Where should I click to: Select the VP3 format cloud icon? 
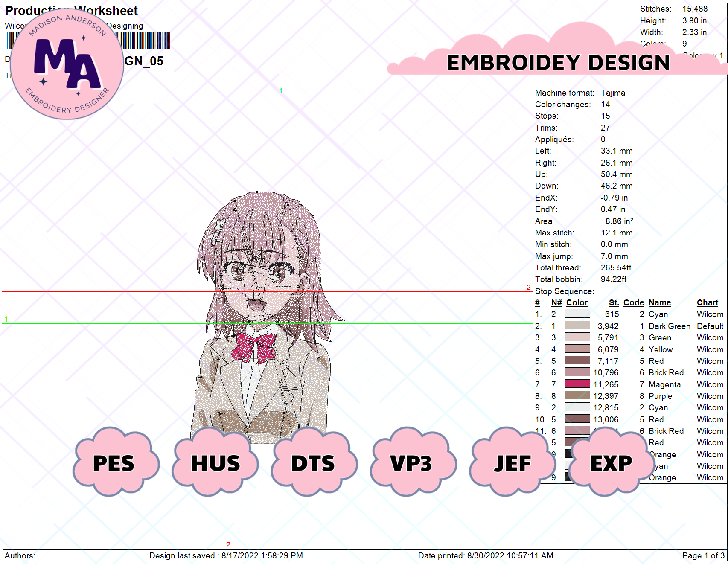(x=411, y=463)
